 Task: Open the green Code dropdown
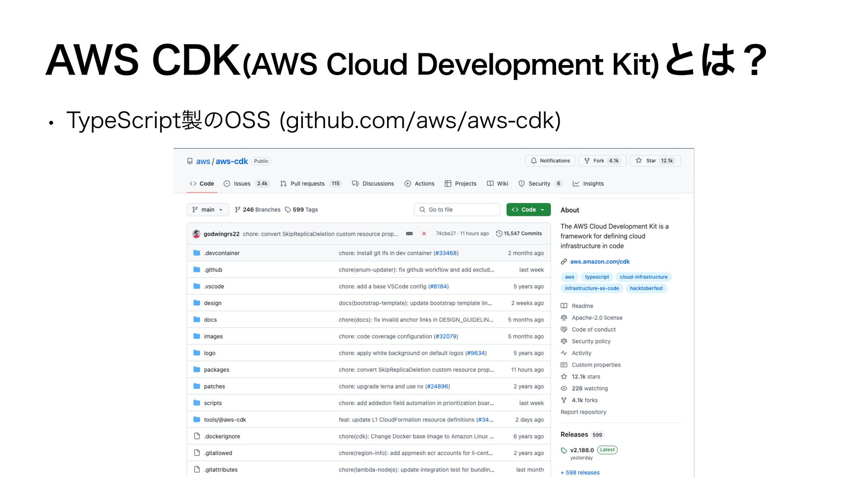pos(528,210)
